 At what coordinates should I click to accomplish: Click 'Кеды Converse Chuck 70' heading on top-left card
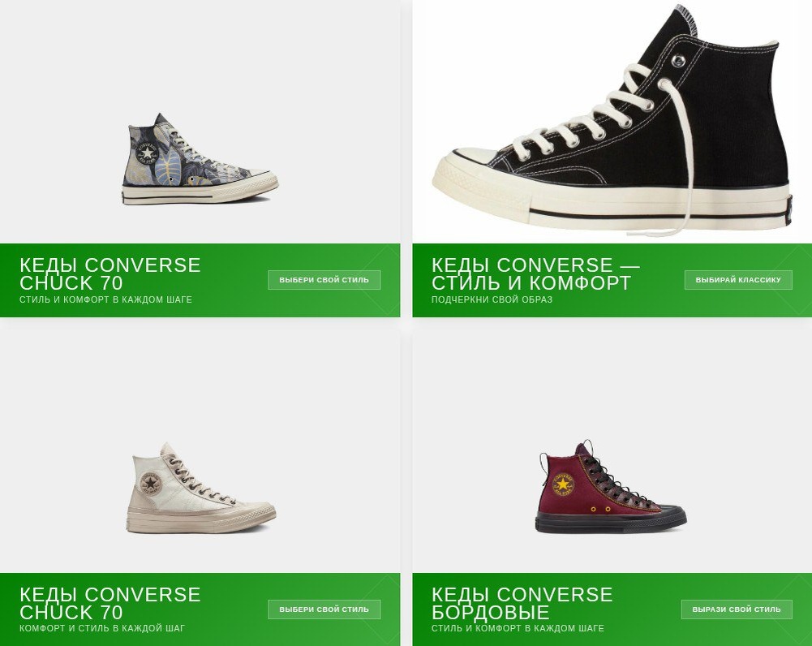[x=110, y=274]
